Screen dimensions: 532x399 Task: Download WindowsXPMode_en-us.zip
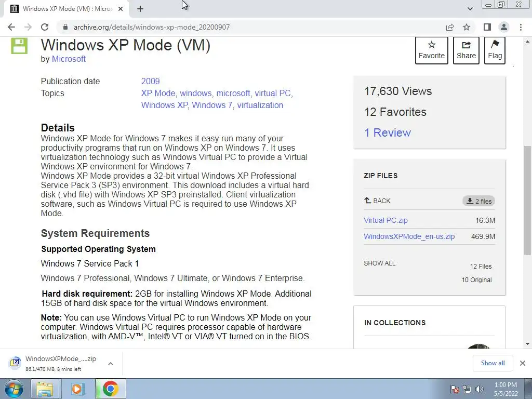(x=409, y=237)
